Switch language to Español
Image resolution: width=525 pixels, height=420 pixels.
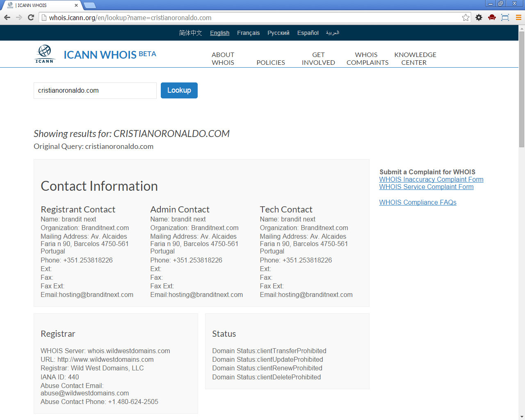tap(308, 33)
